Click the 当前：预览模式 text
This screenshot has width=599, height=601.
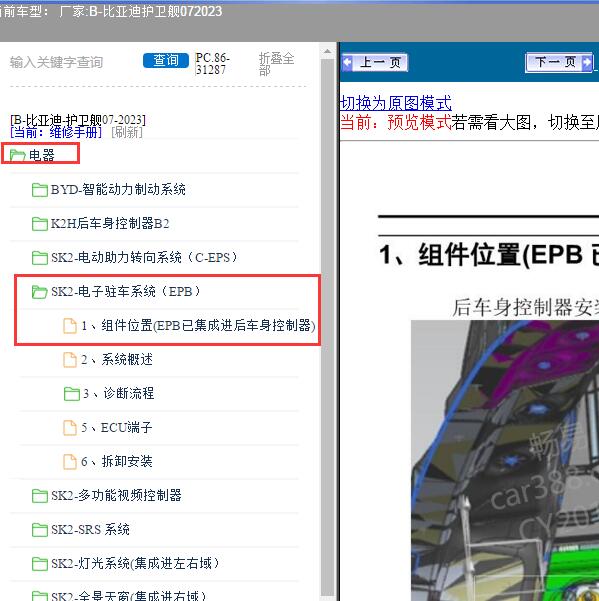[x=396, y=123]
